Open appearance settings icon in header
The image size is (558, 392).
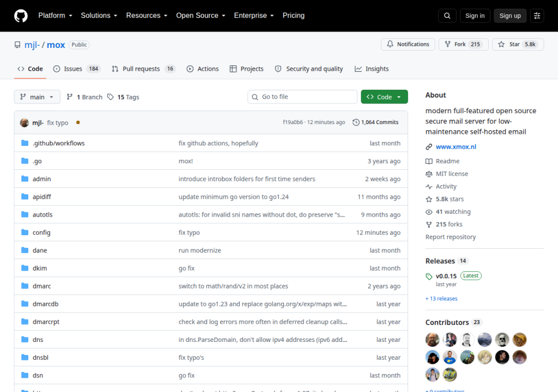[537, 16]
